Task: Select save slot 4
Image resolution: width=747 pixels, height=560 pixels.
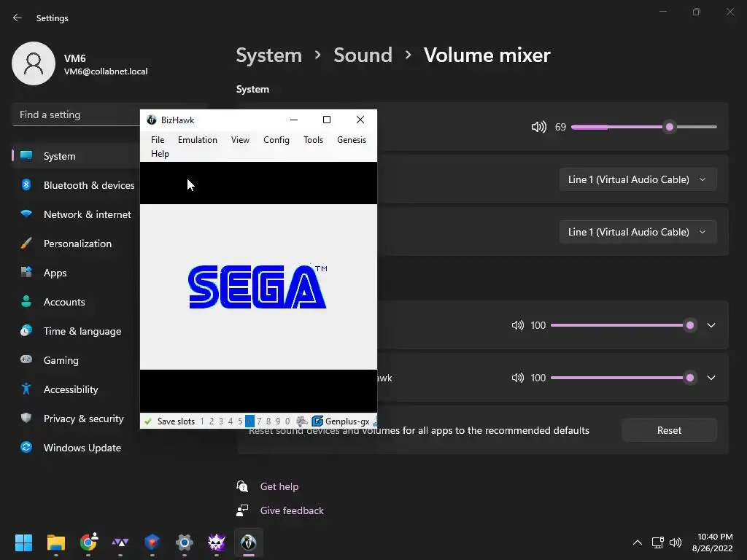Action: [x=231, y=421]
